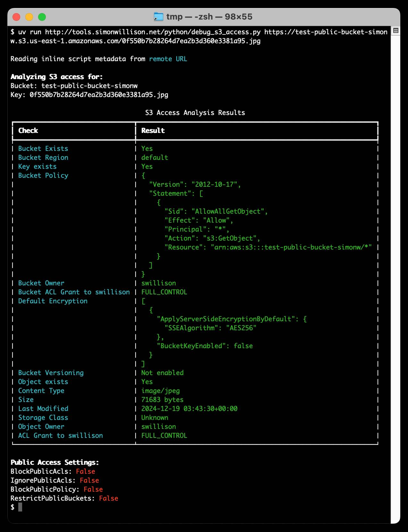Click the 'Object Owner' row label
408x532 pixels.
[41, 427]
